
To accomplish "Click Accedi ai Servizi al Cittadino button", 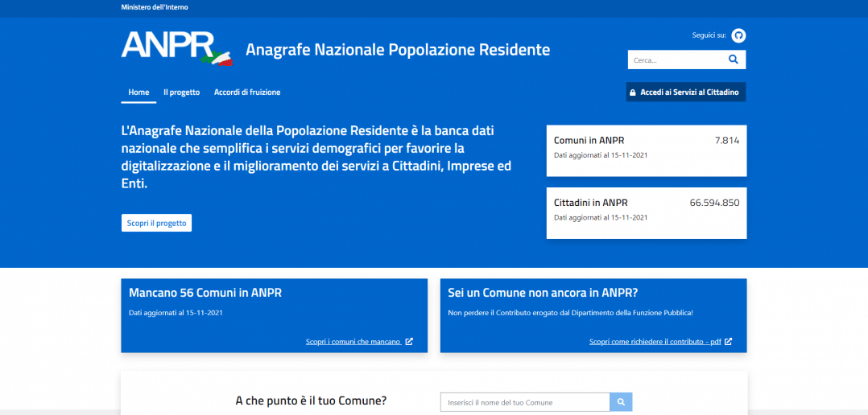I will pos(686,92).
